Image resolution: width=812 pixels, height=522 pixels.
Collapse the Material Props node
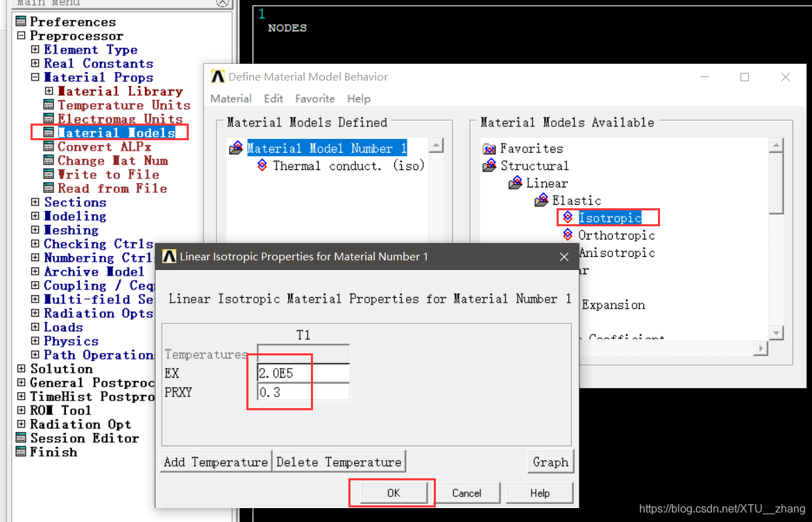pyautogui.click(x=35, y=77)
